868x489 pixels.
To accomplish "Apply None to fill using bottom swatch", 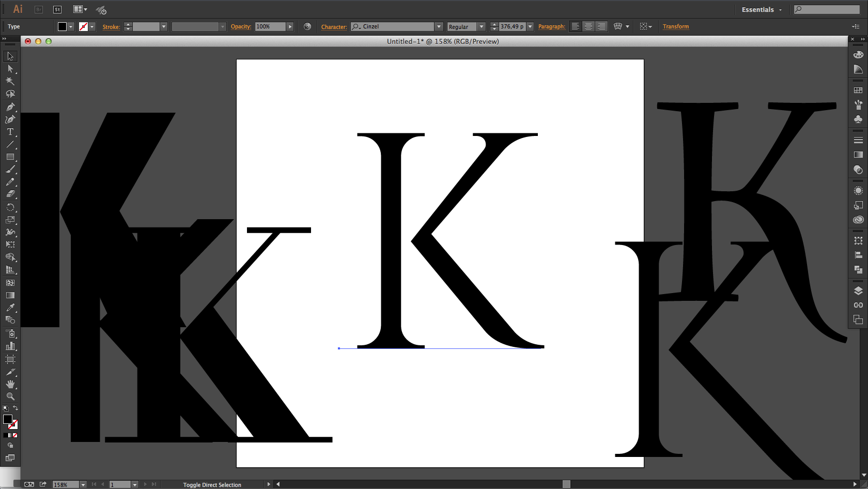I will coord(15,435).
